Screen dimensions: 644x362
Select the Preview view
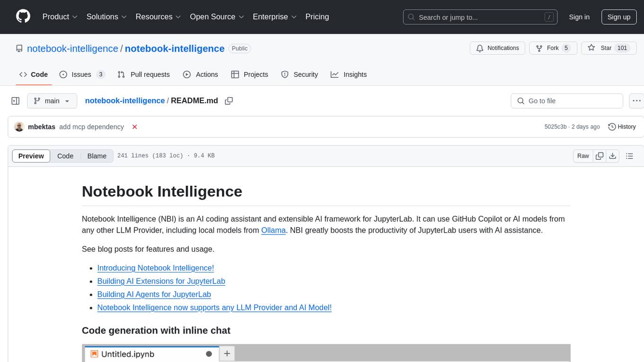point(31,156)
